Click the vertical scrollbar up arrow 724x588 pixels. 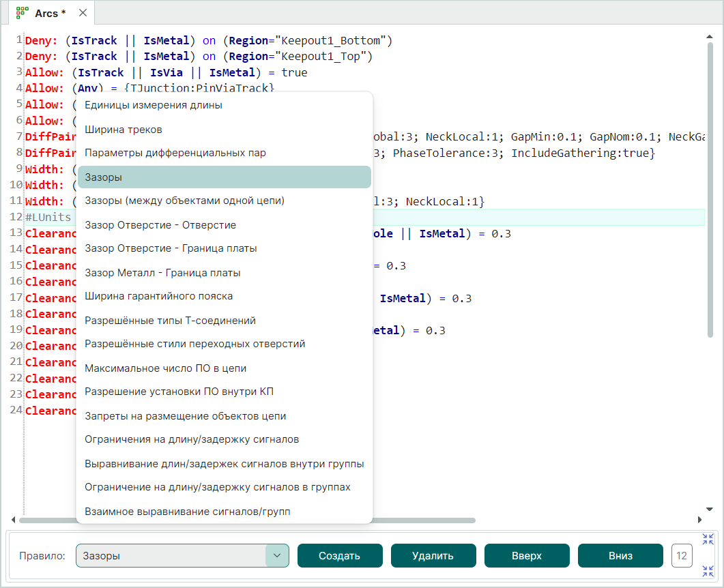coord(710,38)
